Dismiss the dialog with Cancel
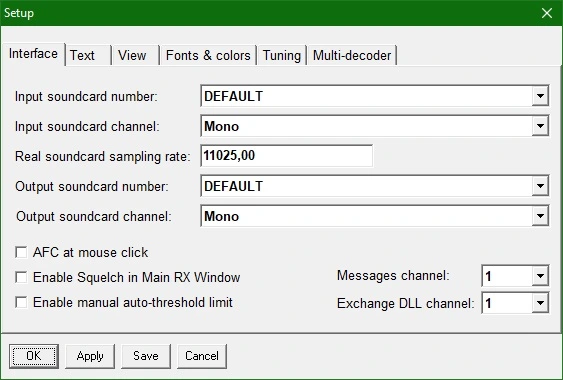This screenshot has height=380, width=563. click(x=202, y=356)
